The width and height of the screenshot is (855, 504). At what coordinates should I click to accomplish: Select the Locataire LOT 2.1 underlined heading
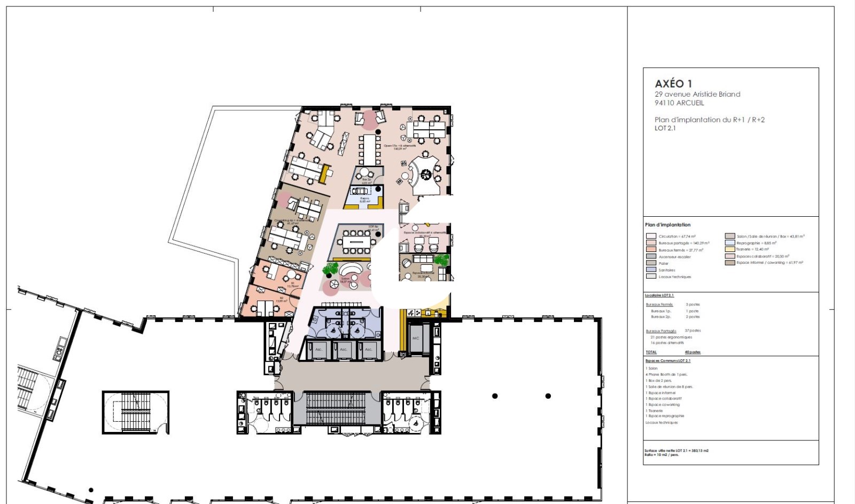click(659, 295)
